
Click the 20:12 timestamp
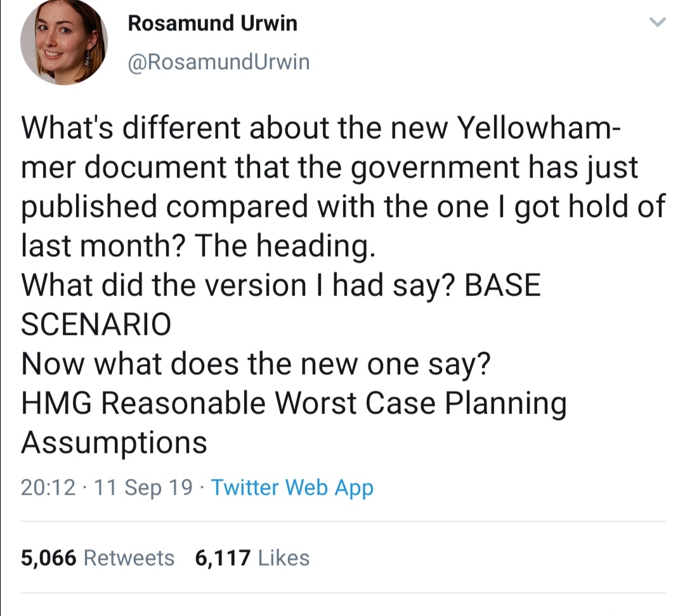[48, 488]
